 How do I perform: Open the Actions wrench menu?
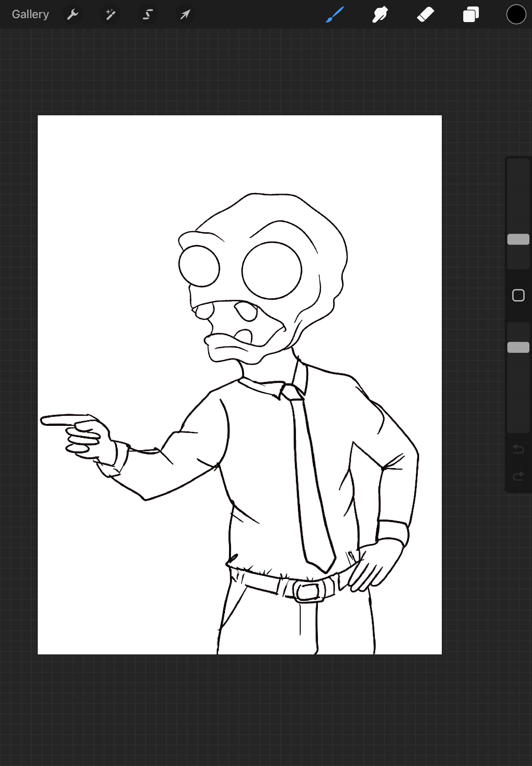tap(73, 14)
